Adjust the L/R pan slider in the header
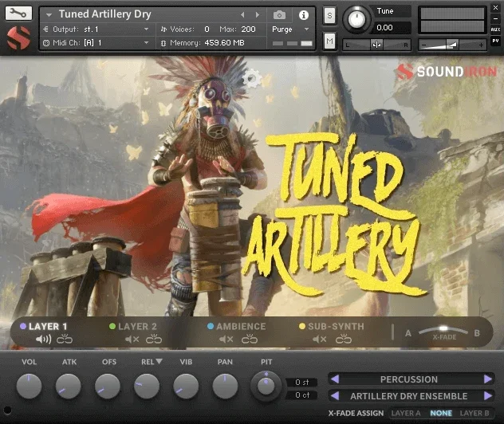Image resolution: width=504 pixels, height=424 pixels. (x=376, y=45)
